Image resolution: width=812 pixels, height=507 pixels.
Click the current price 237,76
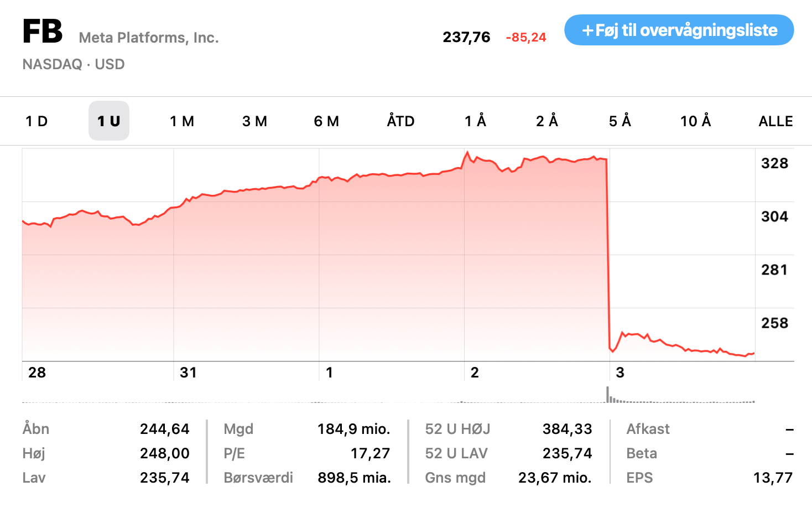coord(466,37)
